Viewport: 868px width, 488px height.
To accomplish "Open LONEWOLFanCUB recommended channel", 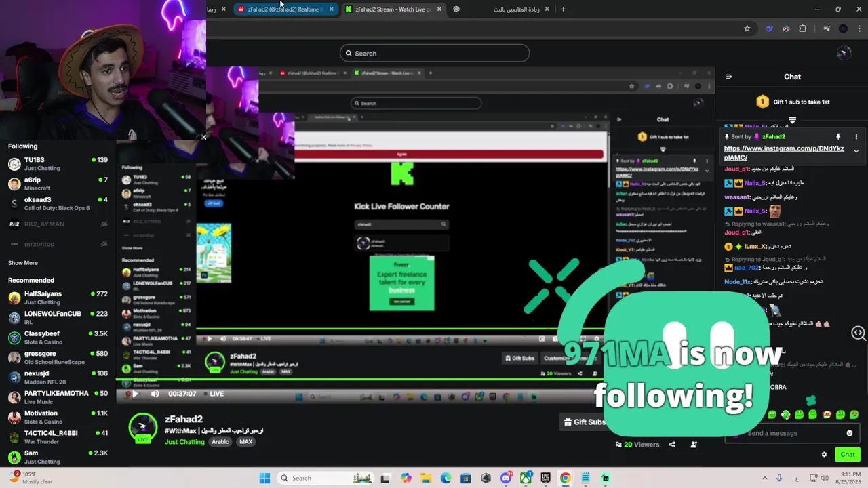I will coord(58,318).
